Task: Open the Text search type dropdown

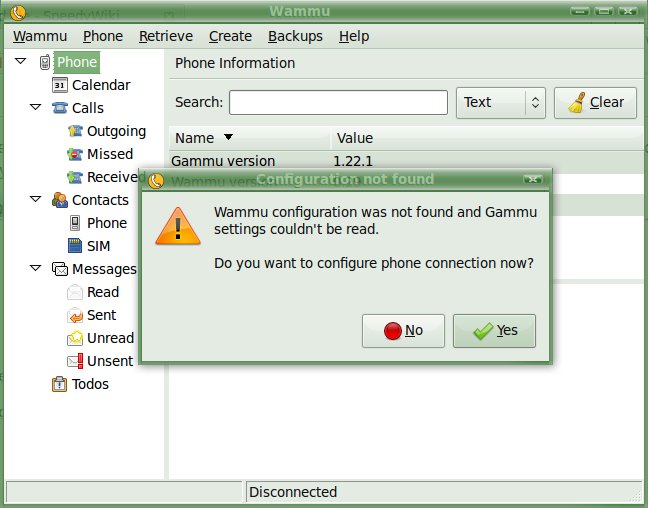Action: tap(501, 103)
